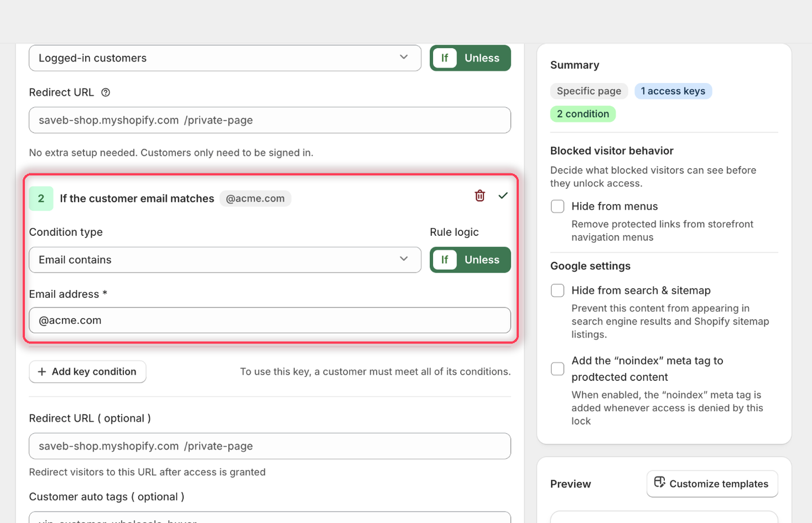Click Add key condition button
Screen dimensions: 812x523
[x=87, y=372]
